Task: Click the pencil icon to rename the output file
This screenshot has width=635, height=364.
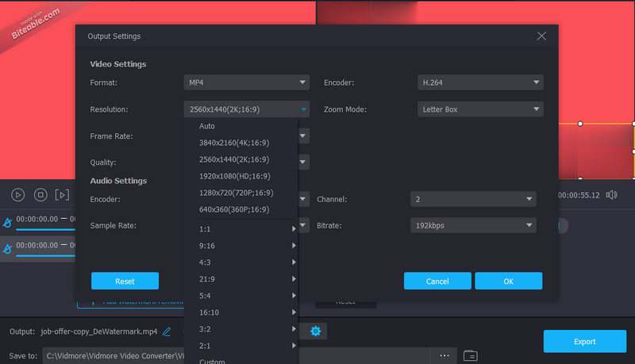Action: point(167,331)
